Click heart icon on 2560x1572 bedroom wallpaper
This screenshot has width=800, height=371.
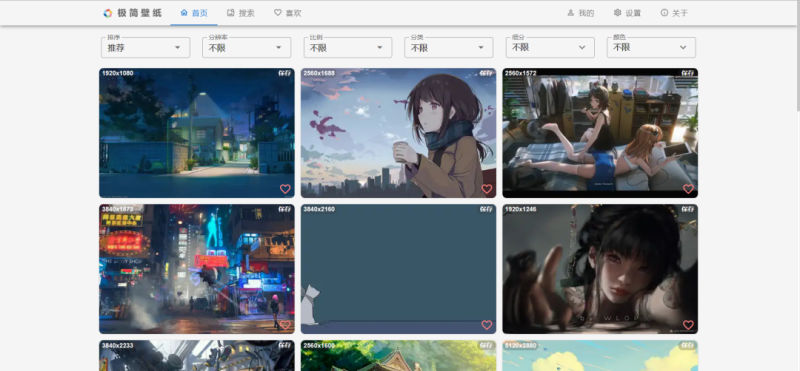tap(688, 189)
